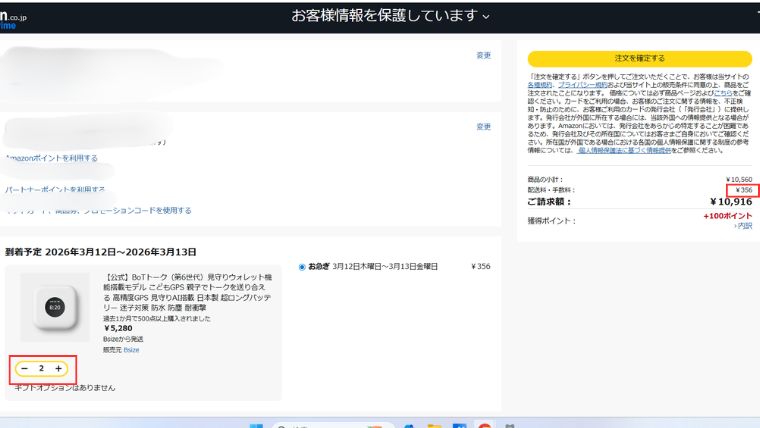Decrease item quantity with minus button

(x=23, y=369)
